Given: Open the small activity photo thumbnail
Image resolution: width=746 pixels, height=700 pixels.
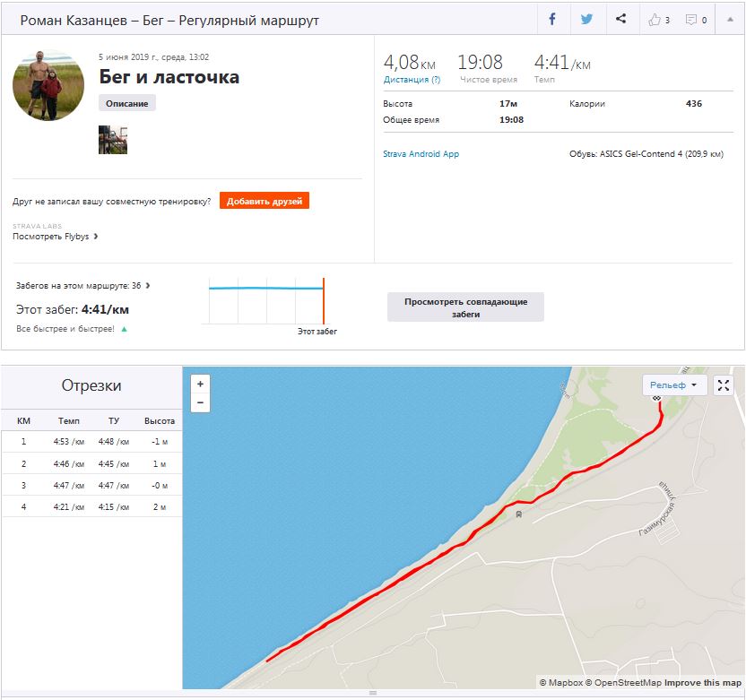Looking at the screenshot, I should [113, 140].
